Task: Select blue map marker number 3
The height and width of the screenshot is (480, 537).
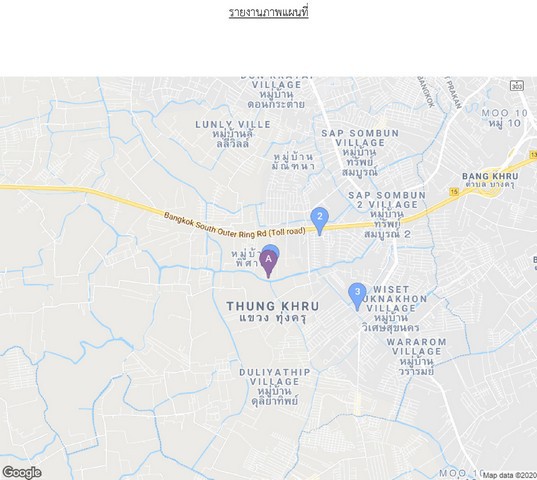Action: [357, 296]
